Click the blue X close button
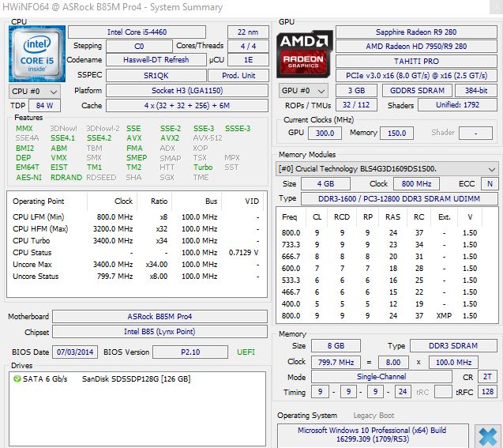 click(x=488, y=436)
